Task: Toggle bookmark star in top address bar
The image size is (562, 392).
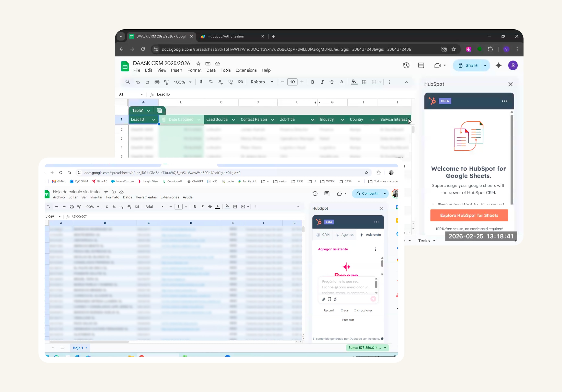Action: click(x=453, y=49)
